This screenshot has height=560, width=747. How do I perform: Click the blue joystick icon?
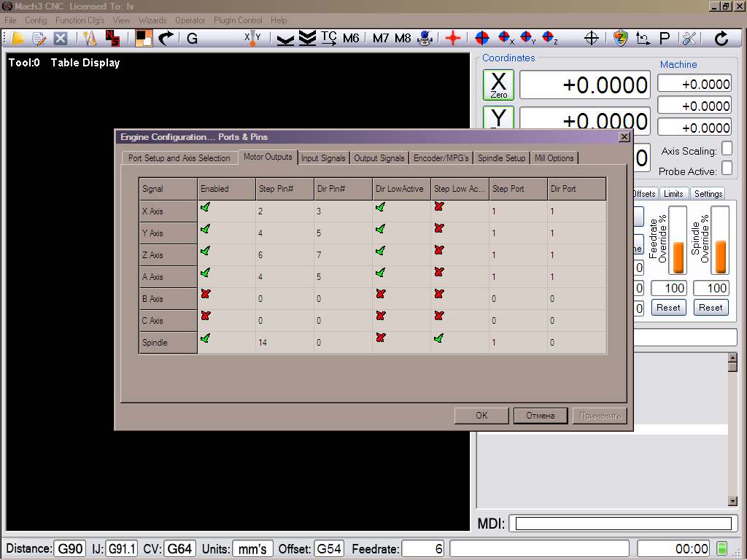[425, 38]
